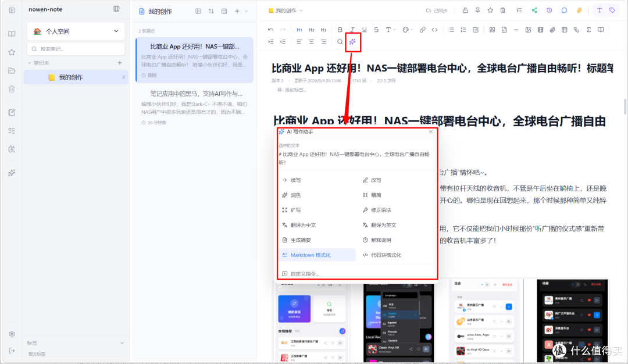The height and width of the screenshot is (364, 628).
Task: Click the undo arrow in editor toolbar
Action: pyautogui.click(x=271, y=30)
